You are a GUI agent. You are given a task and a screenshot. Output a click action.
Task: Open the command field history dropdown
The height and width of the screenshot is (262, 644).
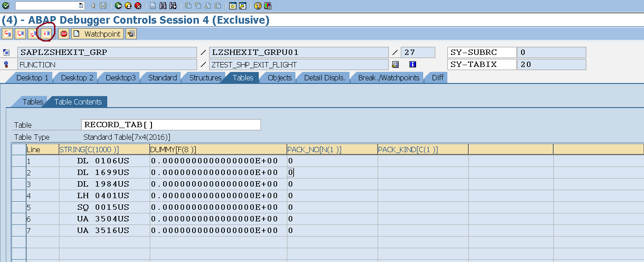tap(81, 6)
